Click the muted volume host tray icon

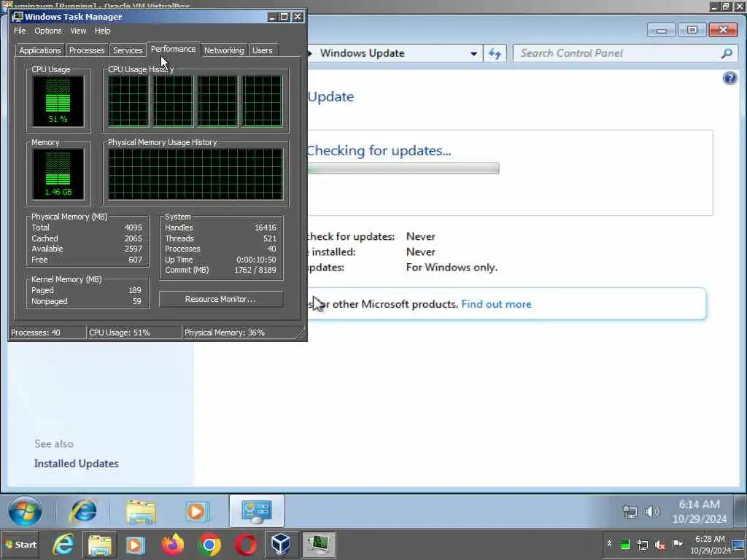click(659, 544)
